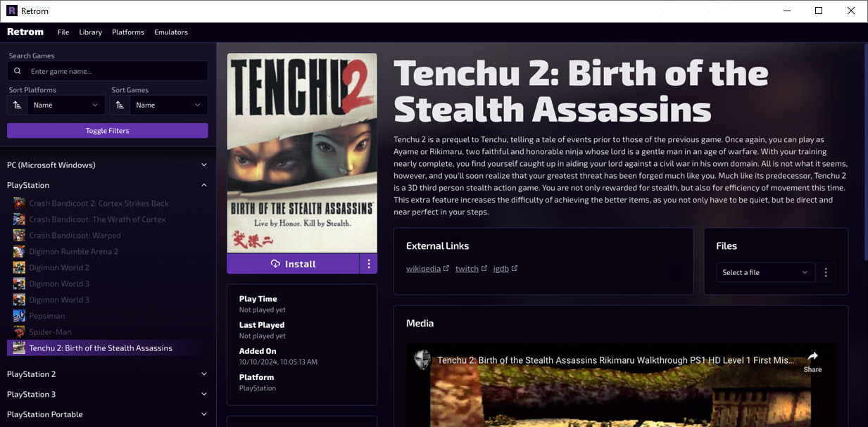
Task: Open the Emulators menu
Action: 171,32
